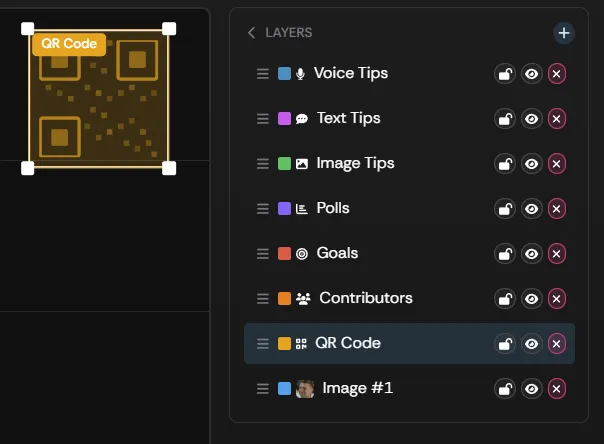This screenshot has height=444, width=604.
Task: Click the blue color swatch of Voice Tips
Action: point(284,74)
